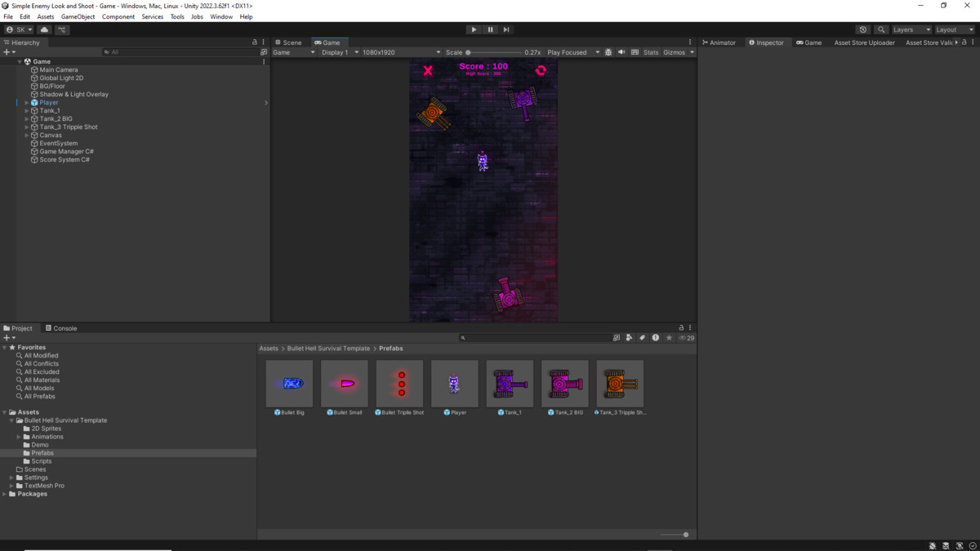Expand the Player object in the Hierarchy

25,102
